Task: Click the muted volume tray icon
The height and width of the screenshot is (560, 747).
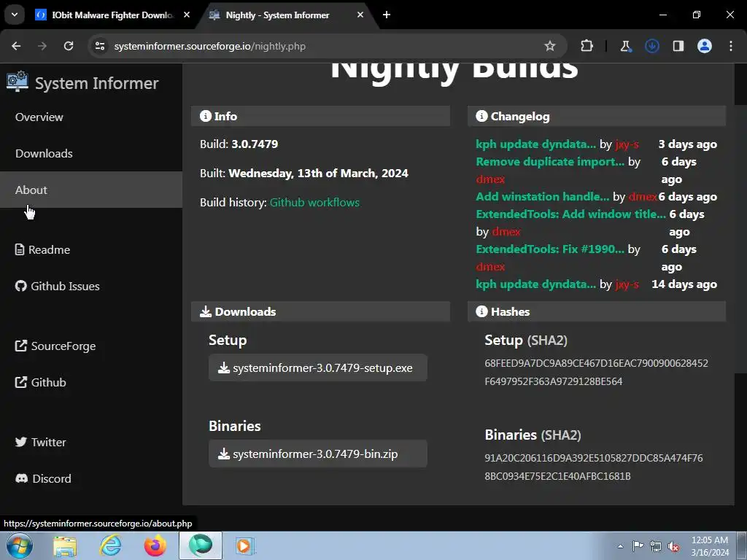Action: click(x=673, y=546)
